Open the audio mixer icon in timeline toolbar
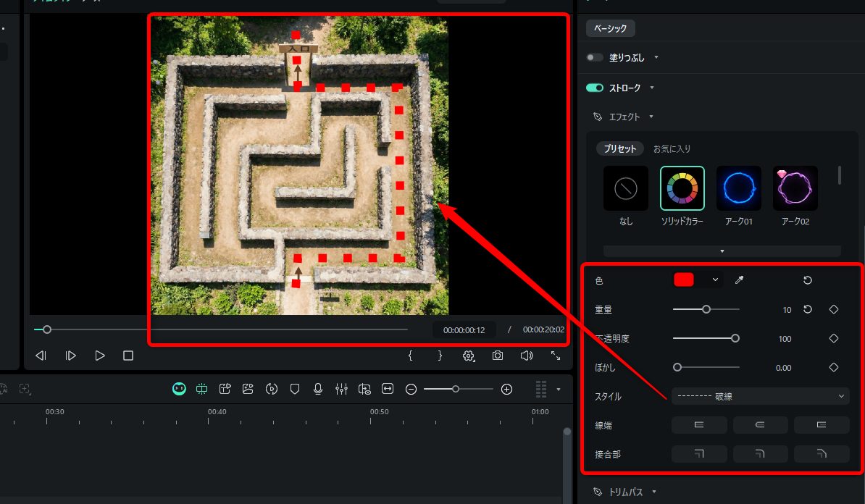 [x=341, y=389]
